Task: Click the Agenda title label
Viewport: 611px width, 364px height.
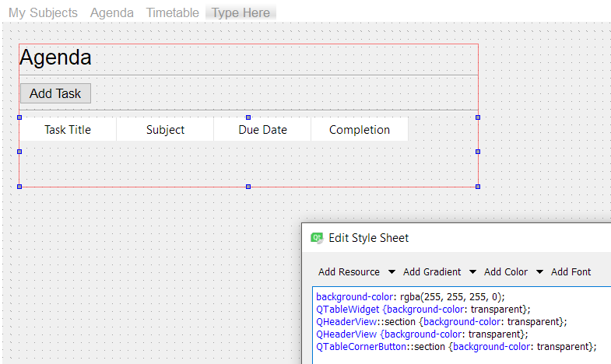Action: coord(55,58)
